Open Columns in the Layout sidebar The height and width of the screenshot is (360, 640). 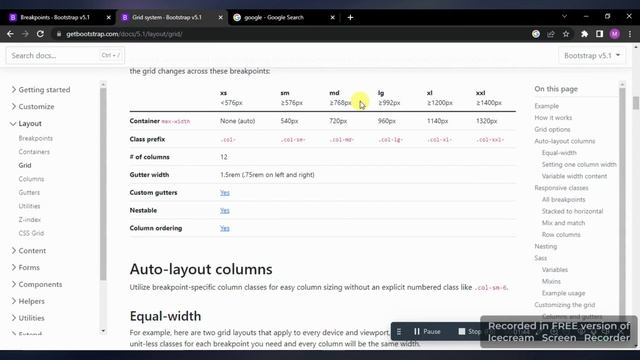31,179
